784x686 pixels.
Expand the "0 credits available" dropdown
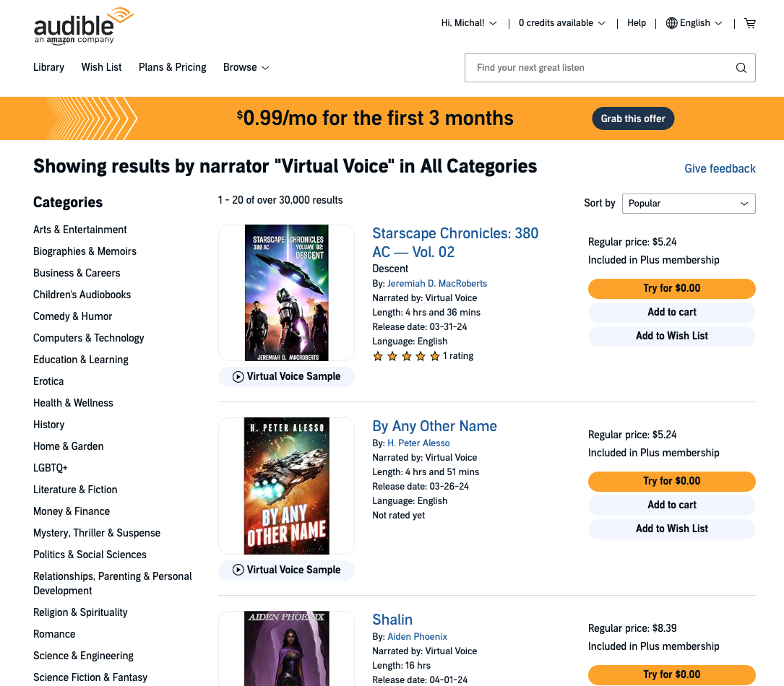(561, 22)
